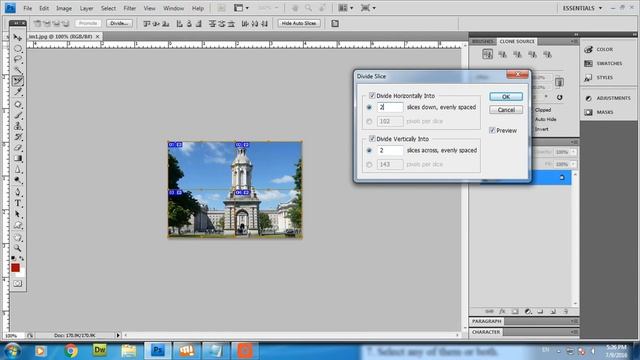Select horizontal pixels per slice radio

tap(369, 121)
